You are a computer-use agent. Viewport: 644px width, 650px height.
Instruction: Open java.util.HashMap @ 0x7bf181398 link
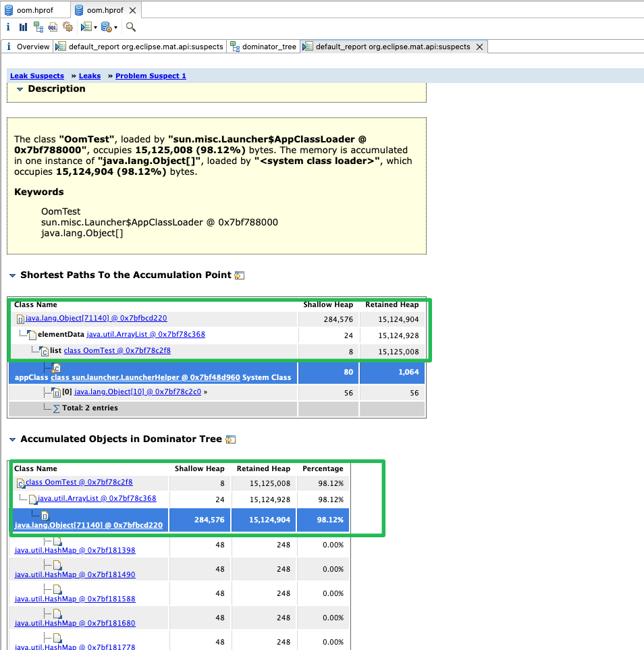click(x=75, y=551)
